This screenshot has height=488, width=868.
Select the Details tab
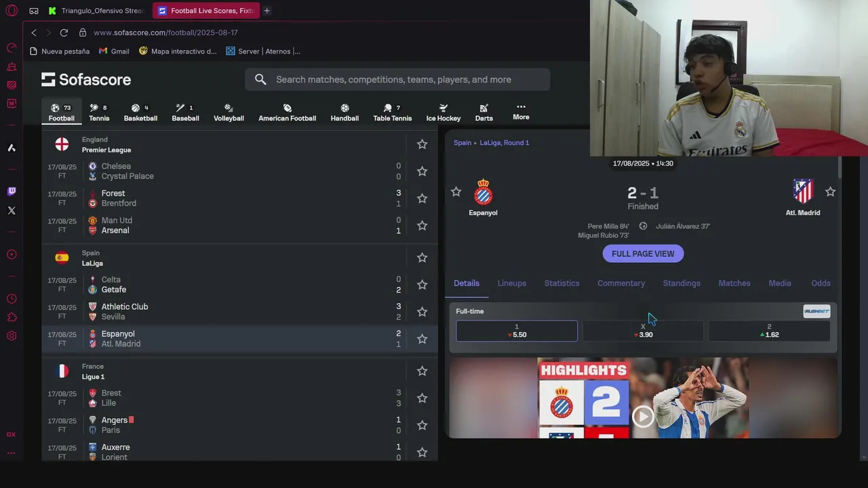click(467, 283)
